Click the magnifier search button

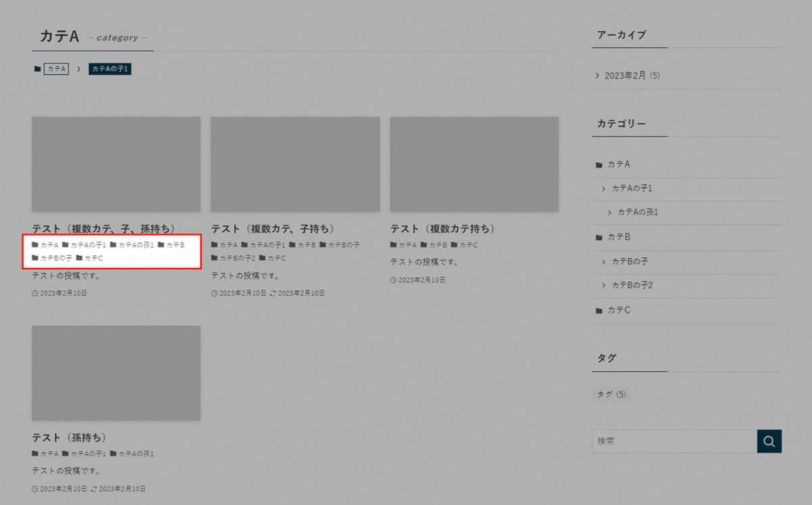point(769,441)
